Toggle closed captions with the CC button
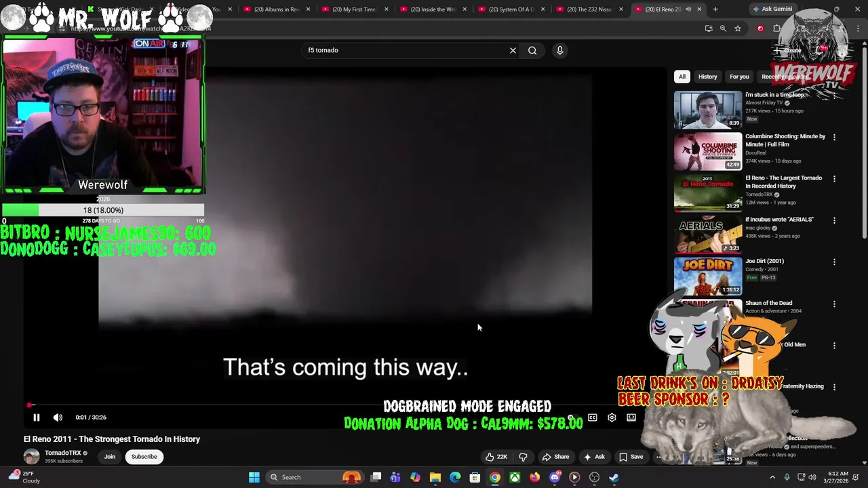Screen dimensions: 868x488 592,418
